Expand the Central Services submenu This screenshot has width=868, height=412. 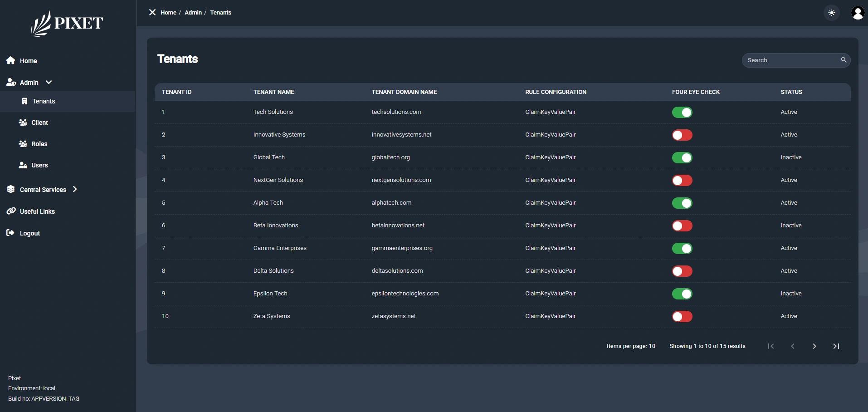click(75, 189)
